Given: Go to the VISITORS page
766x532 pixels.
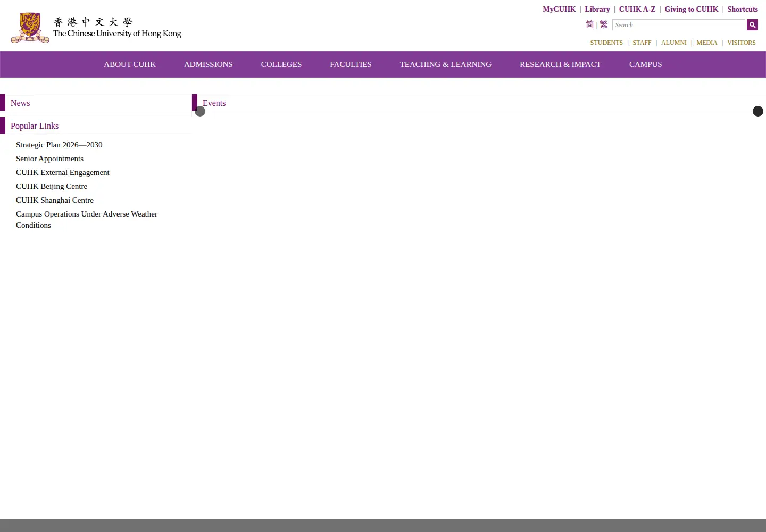Looking at the screenshot, I should 742,43.
